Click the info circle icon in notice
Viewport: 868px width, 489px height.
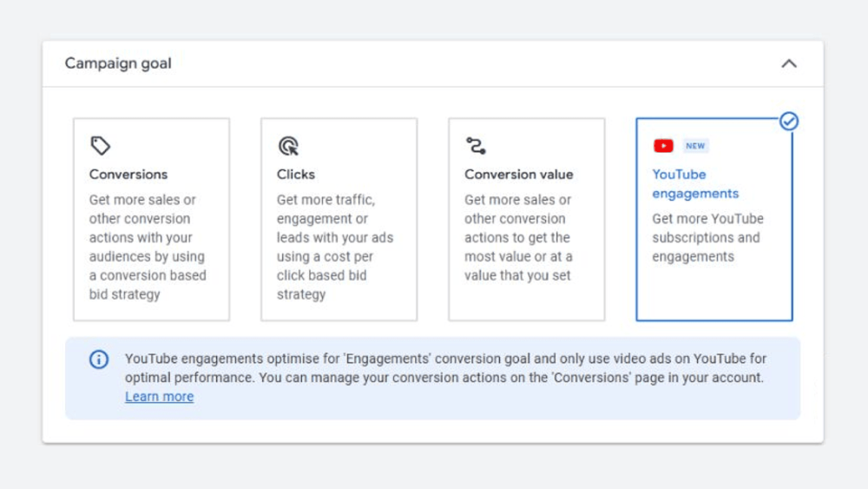99,360
